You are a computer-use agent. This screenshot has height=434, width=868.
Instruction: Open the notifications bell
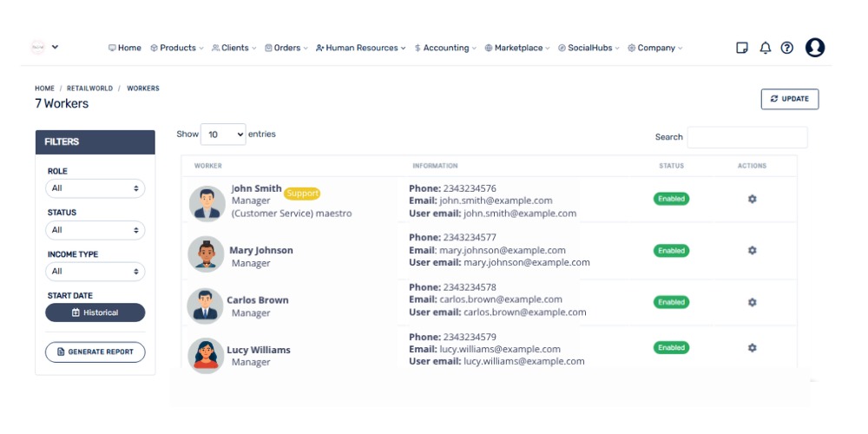765,49
